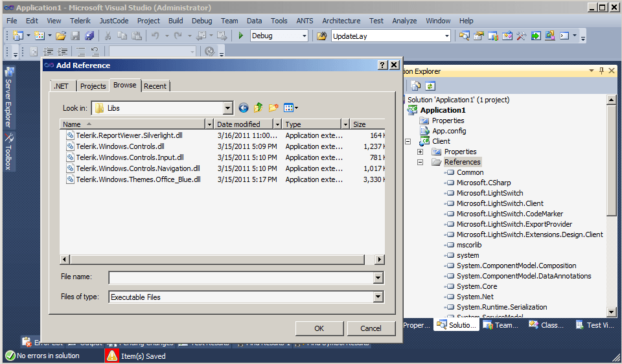Go back to the last folder visited
The width and height of the screenshot is (622, 364).
244,108
